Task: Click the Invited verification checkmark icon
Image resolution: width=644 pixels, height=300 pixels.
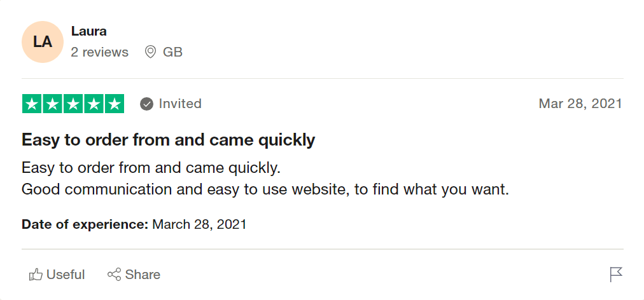Action: [147, 104]
